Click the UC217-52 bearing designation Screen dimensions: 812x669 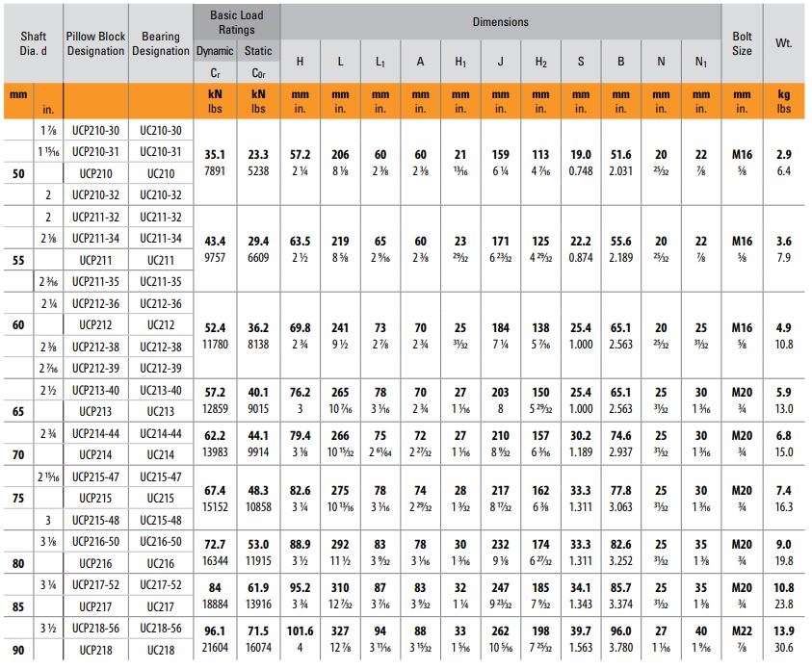160,585
